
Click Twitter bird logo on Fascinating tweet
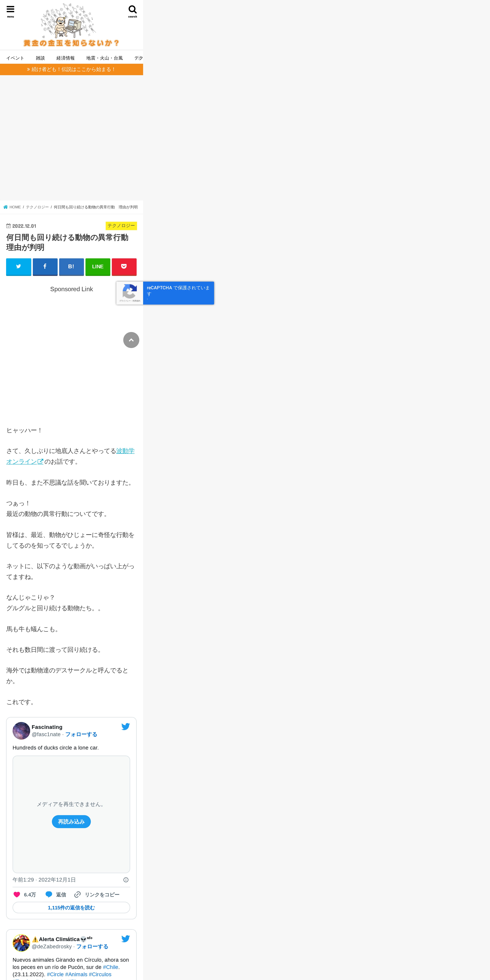(126, 727)
